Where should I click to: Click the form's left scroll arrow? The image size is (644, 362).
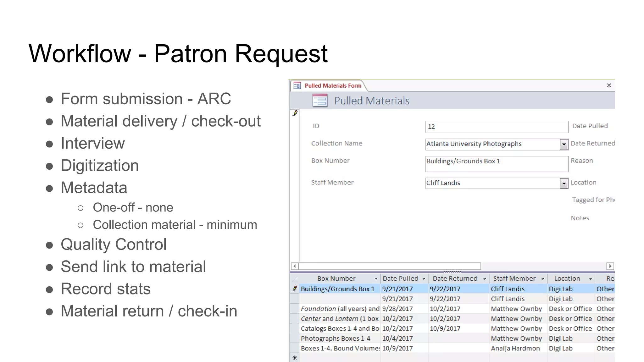(295, 266)
